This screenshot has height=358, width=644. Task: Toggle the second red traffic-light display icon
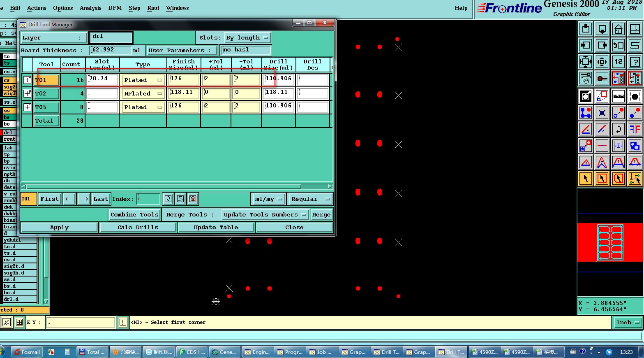[635, 78]
